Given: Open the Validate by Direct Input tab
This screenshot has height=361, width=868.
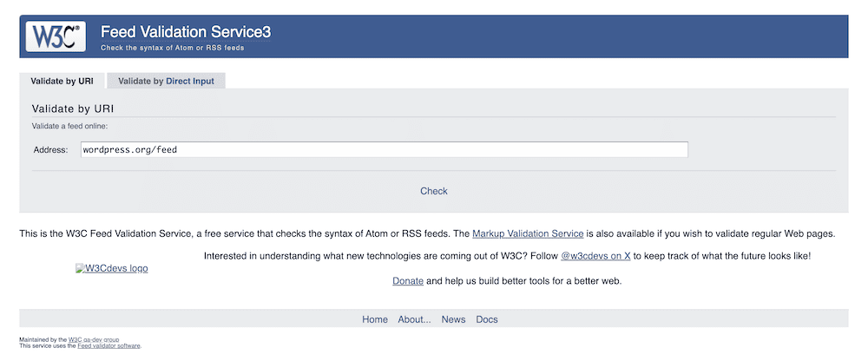Looking at the screenshot, I should (172, 81).
